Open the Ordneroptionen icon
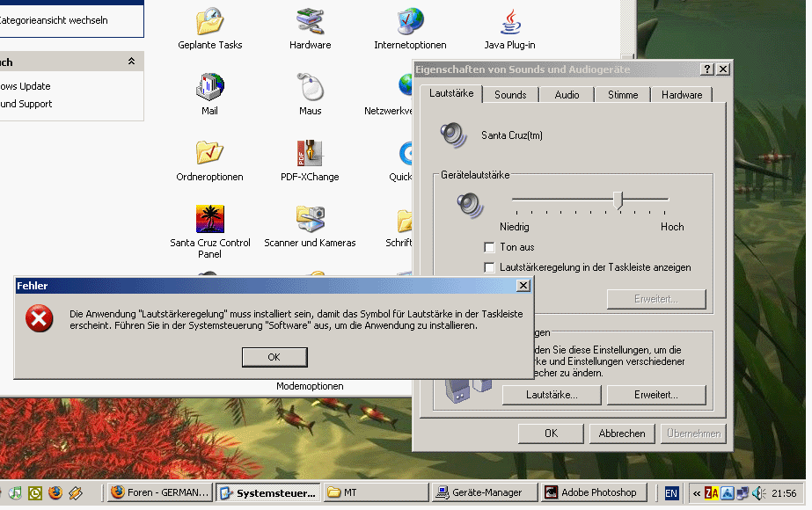The image size is (812, 510). (x=209, y=154)
